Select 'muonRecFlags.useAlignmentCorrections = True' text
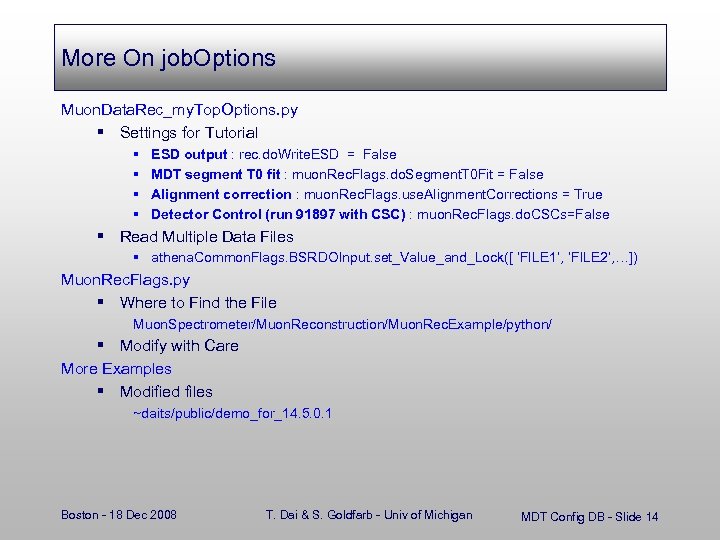Screen dimensions: 720x540 [x=453, y=195]
